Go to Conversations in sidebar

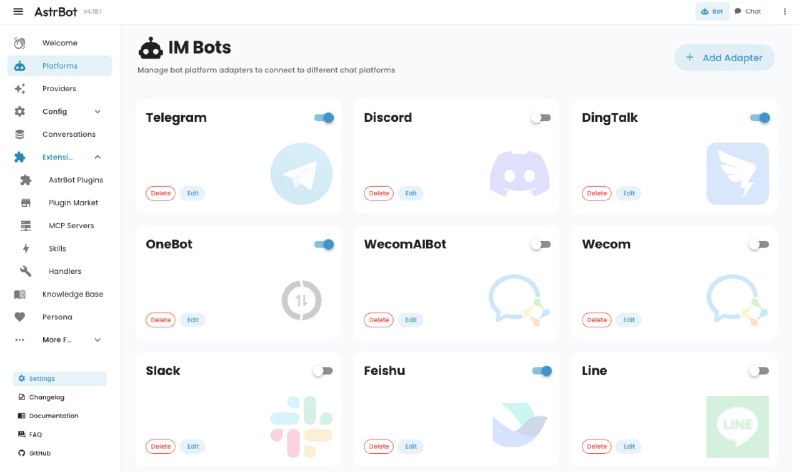tap(60, 134)
